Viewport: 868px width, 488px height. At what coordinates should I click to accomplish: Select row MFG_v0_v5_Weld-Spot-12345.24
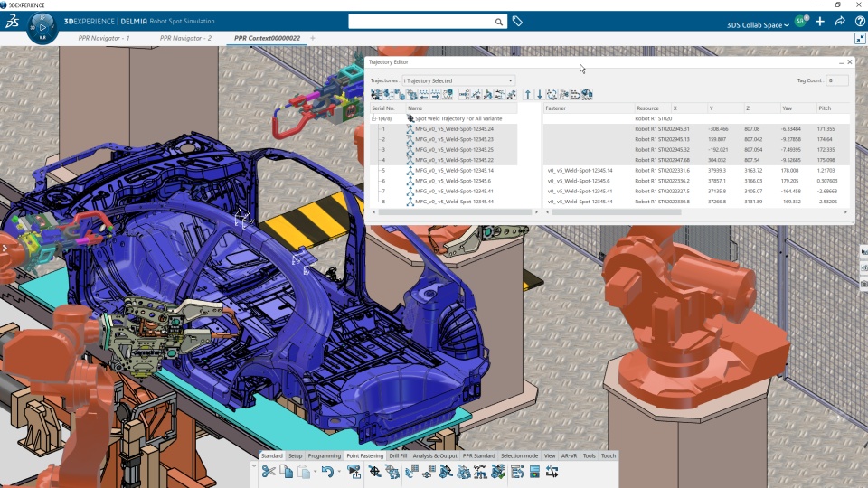(454, 129)
